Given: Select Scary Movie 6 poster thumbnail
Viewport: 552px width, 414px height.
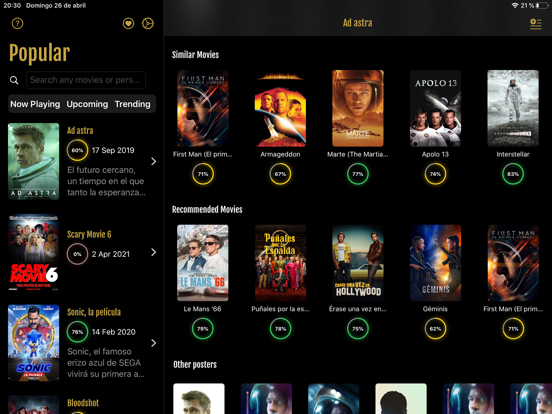Looking at the screenshot, I should 33,252.
